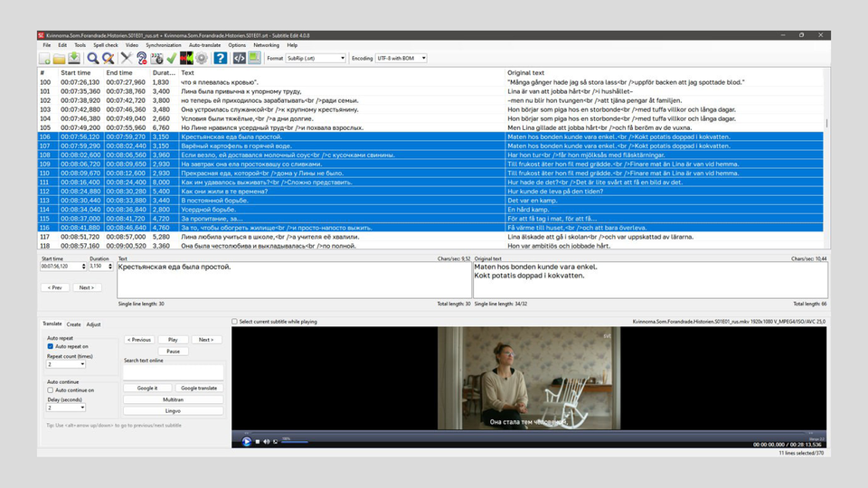This screenshot has width=868, height=488.
Task: Click the Next > button beside Prev
Action: [87, 287]
